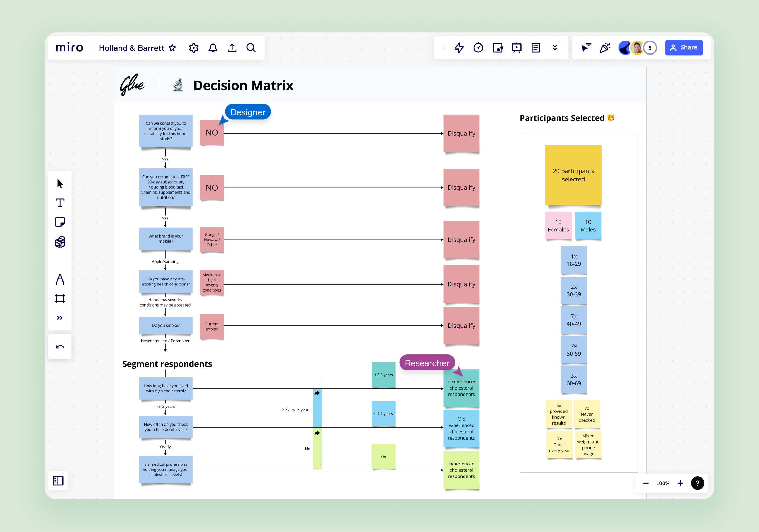The image size is (759, 532).
Task: Open the notifications bell
Action: tap(213, 48)
